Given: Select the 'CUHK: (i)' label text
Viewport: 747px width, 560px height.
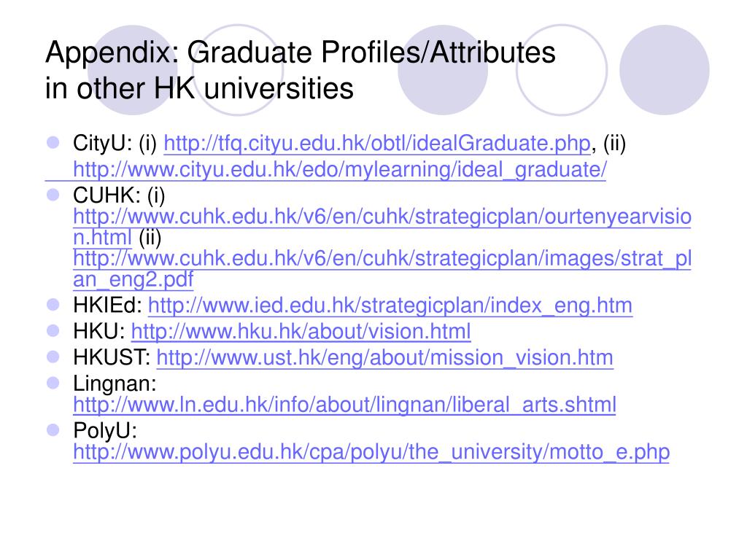Looking at the screenshot, I should pos(119,195).
